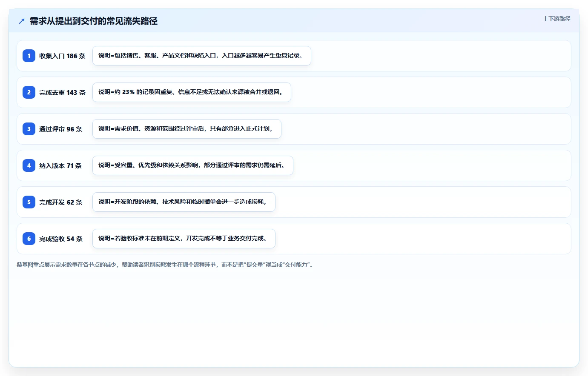Select step badge 6 for 完成验收
The image size is (588, 376).
tap(29, 239)
